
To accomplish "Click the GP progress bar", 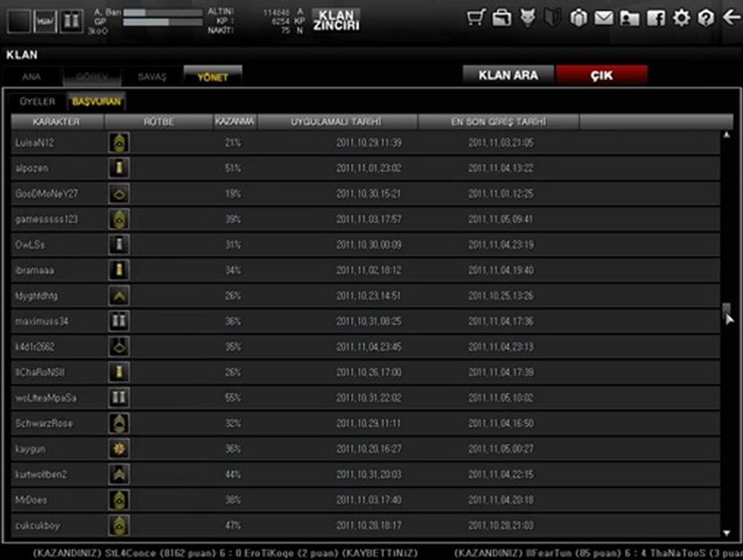I will tap(163, 22).
